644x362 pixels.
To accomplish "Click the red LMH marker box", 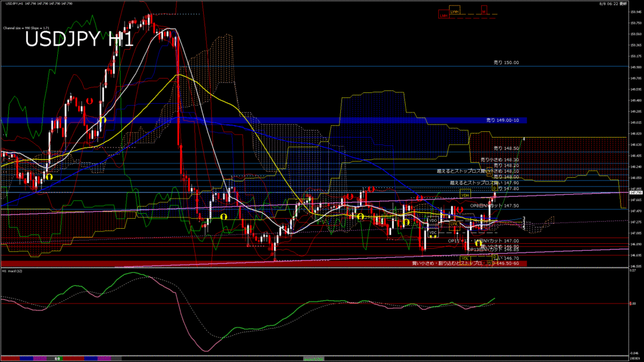I will (444, 15).
